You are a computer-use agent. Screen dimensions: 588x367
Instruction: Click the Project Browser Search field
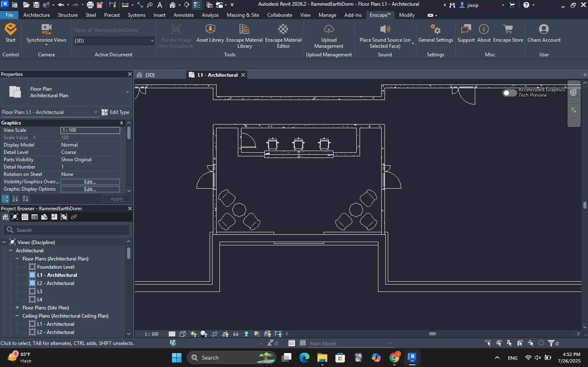[67, 230]
